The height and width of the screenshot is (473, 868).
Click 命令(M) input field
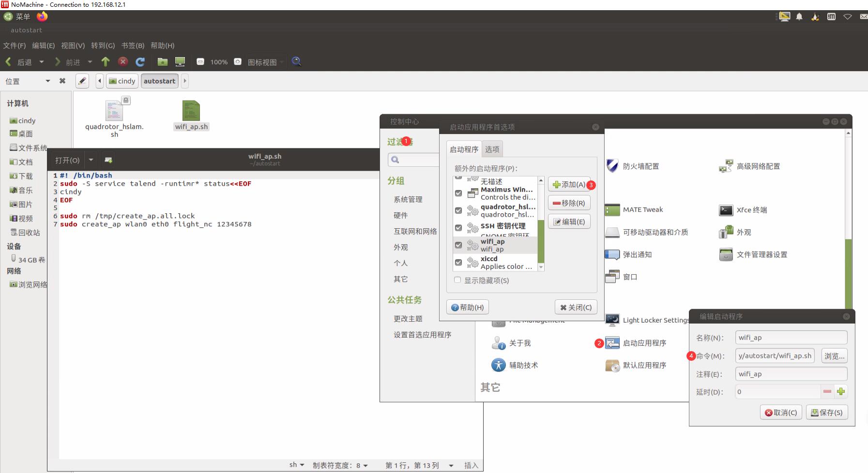[775, 355]
